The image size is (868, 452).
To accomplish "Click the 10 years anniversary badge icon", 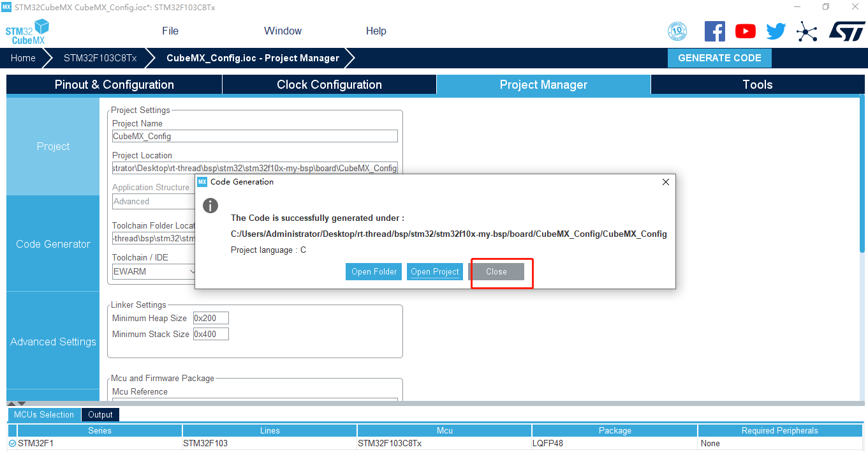I will 677,31.
